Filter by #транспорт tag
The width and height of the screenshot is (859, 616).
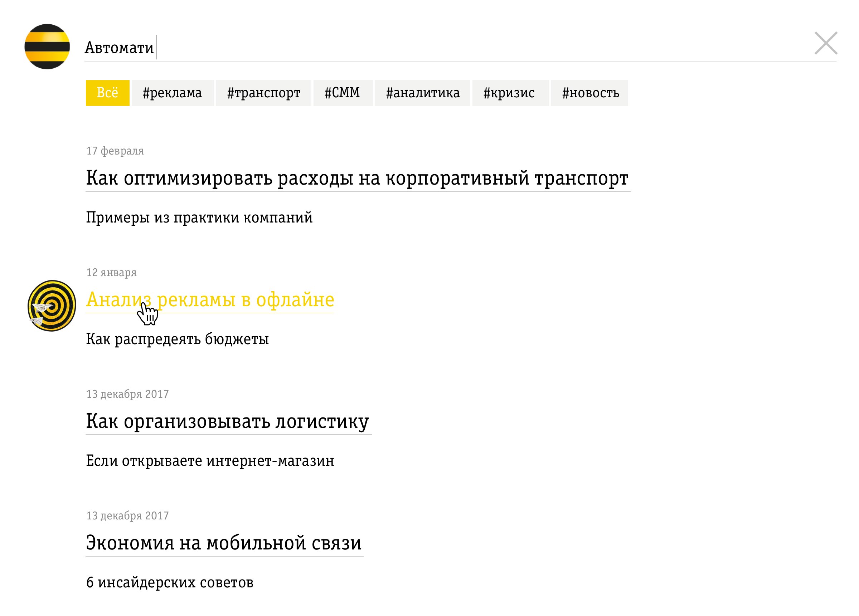pos(263,93)
